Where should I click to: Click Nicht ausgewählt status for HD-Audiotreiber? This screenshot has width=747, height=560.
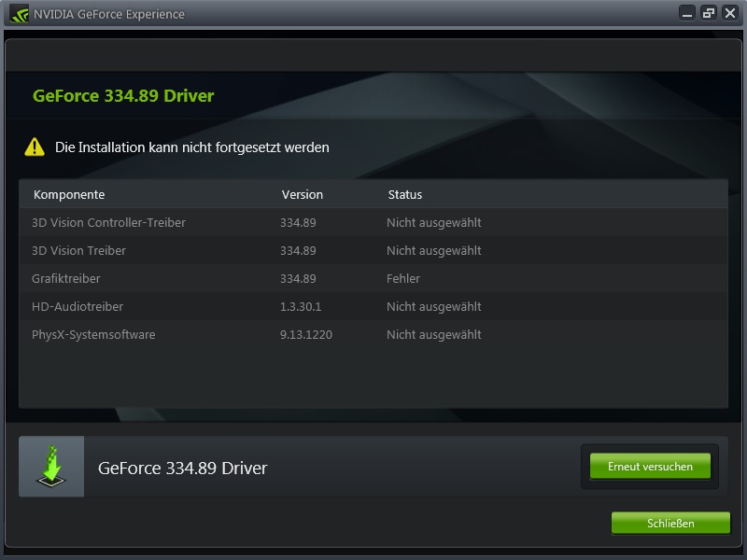pos(433,307)
